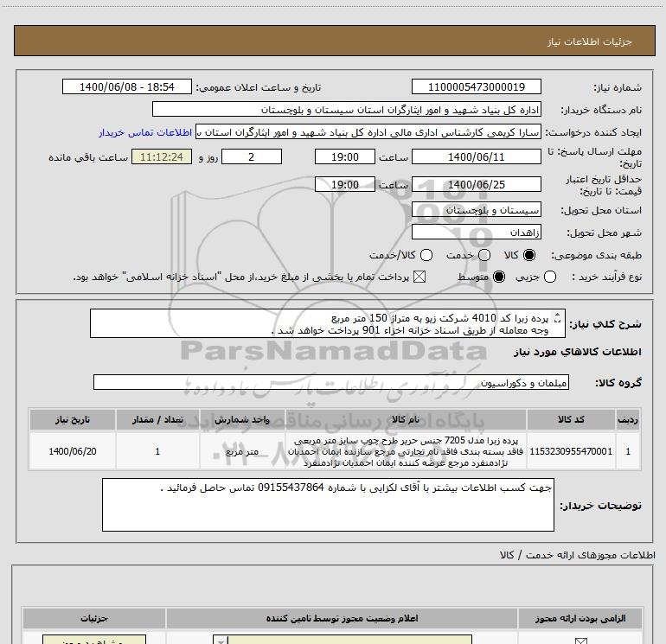This screenshot has width=666, height=644.
Task: Open the supplier license status dropdown
Action: pos(343,640)
